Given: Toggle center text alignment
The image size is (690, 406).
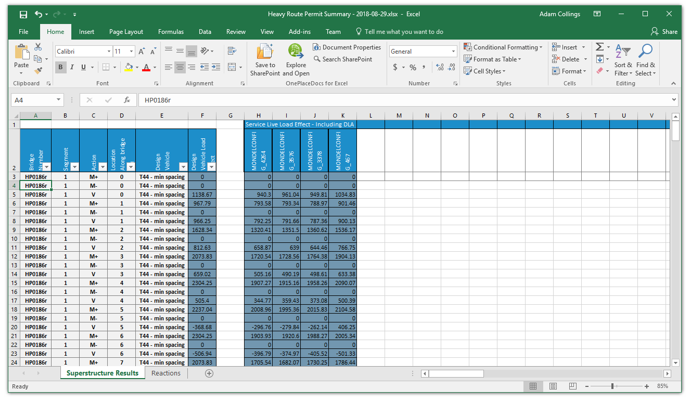Looking at the screenshot, I should coord(179,68).
